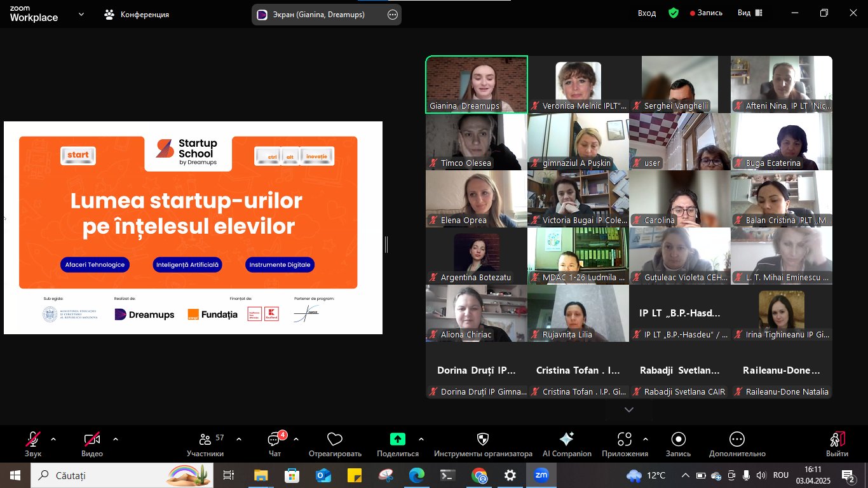Open Вид view menu
The width and height of the screenshot is (868, 488).
pyautogui.click(x=749, y=13)
